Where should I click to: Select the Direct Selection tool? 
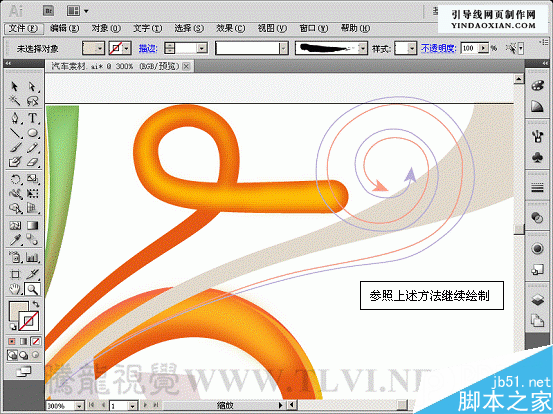pyautogui.click(x=32, y=86)
